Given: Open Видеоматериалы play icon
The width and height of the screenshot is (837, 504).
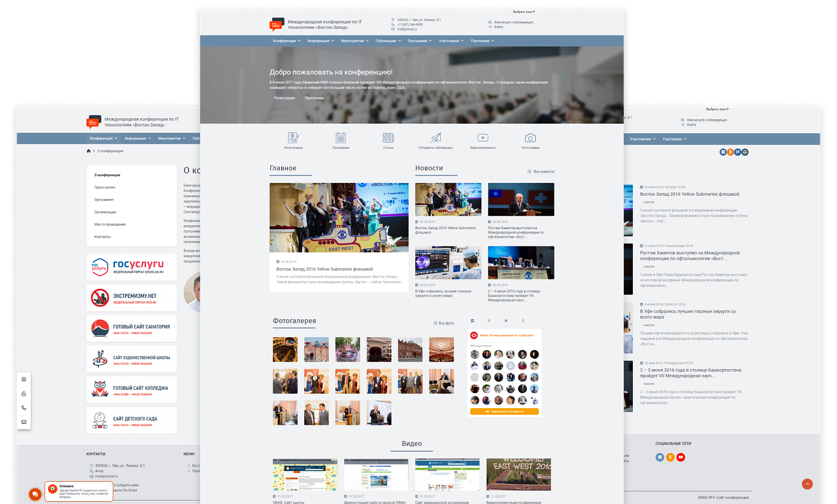Looking at the screenshot, I should tap(483, 138).
